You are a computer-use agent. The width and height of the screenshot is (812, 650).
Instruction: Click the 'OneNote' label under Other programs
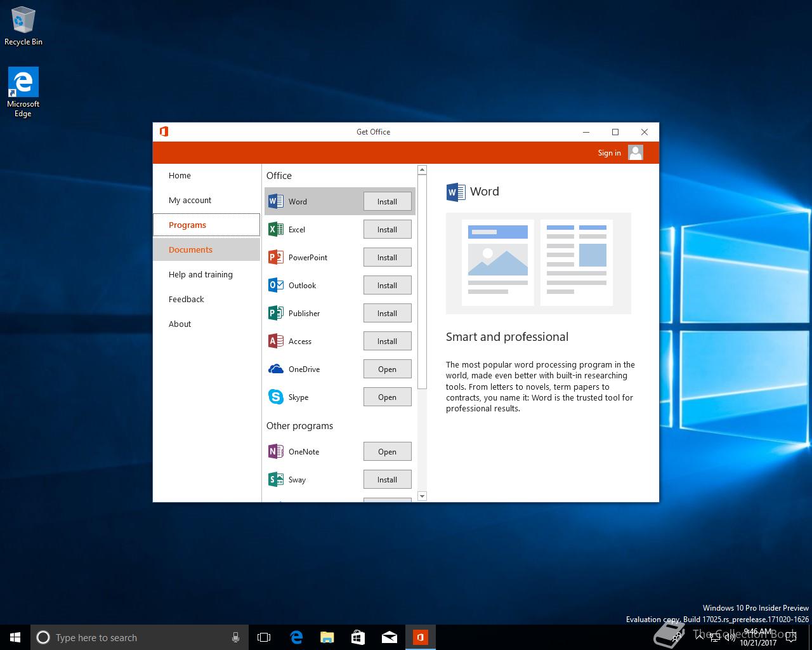pyautogui.click(x=304, y=451)
